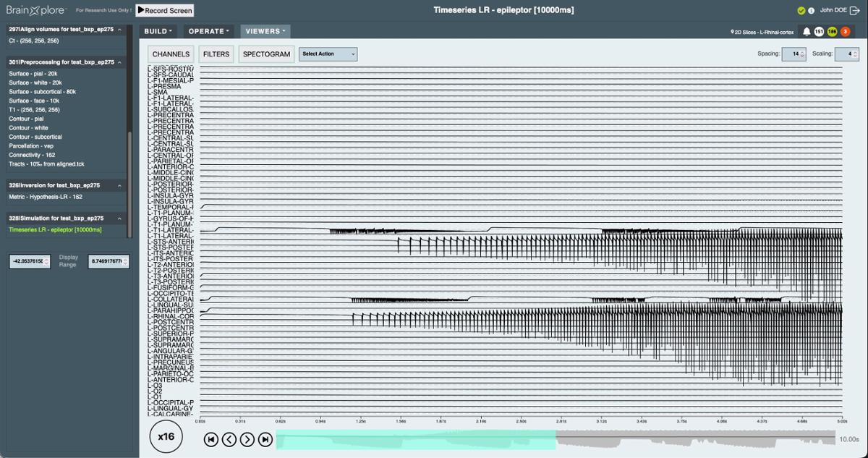Collapse Align volumes for test_bxp_ep275 section
This screenshot has height=458, width=868.
tap(119, 30)
